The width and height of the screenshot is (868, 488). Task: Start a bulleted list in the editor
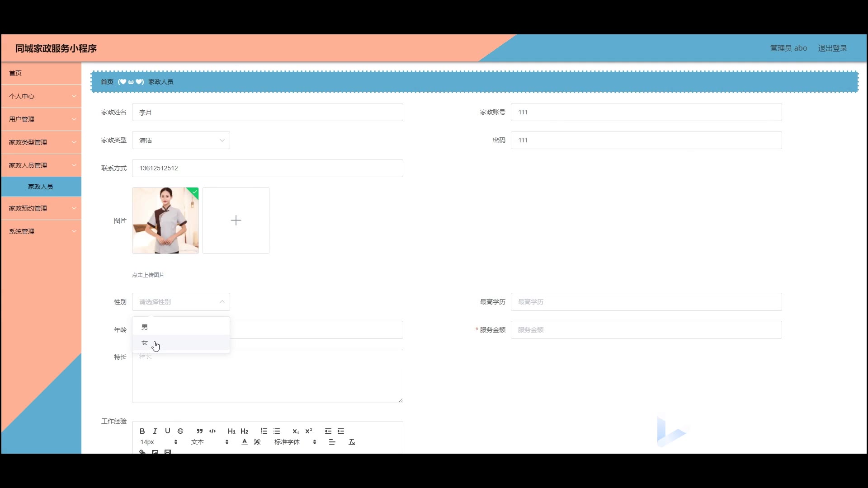[x=277, y=431]
